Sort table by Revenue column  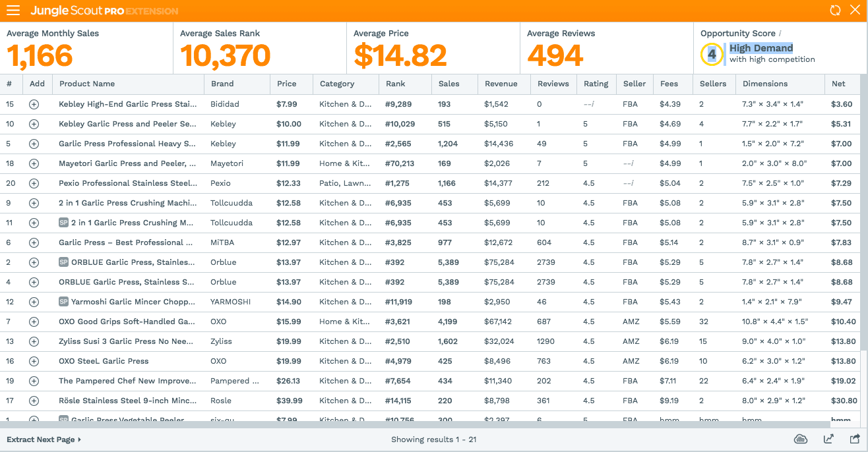click(x=501, y=84)
